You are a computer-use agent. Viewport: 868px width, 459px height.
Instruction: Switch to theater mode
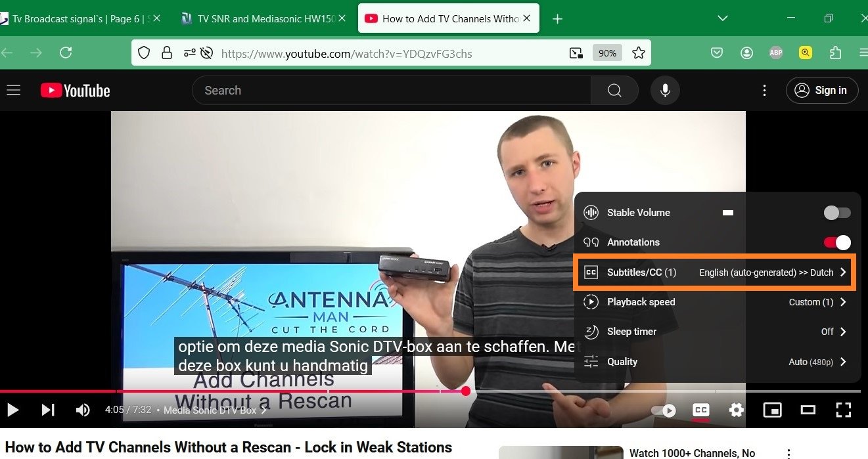(x=808, y=410)
